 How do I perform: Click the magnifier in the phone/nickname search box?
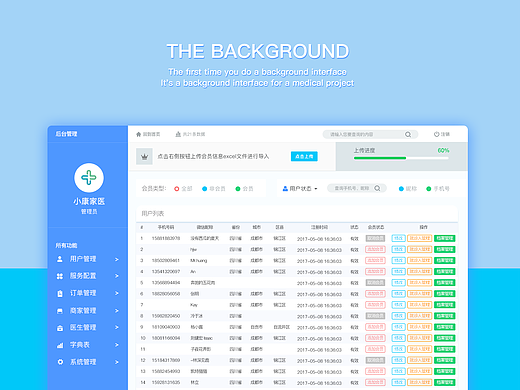(x=377, y=188)
